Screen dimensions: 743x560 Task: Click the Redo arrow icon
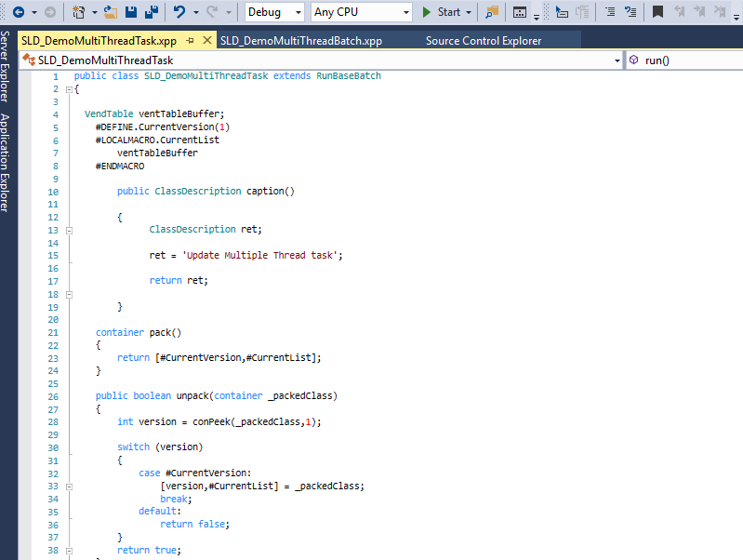[x=212, y=12]
